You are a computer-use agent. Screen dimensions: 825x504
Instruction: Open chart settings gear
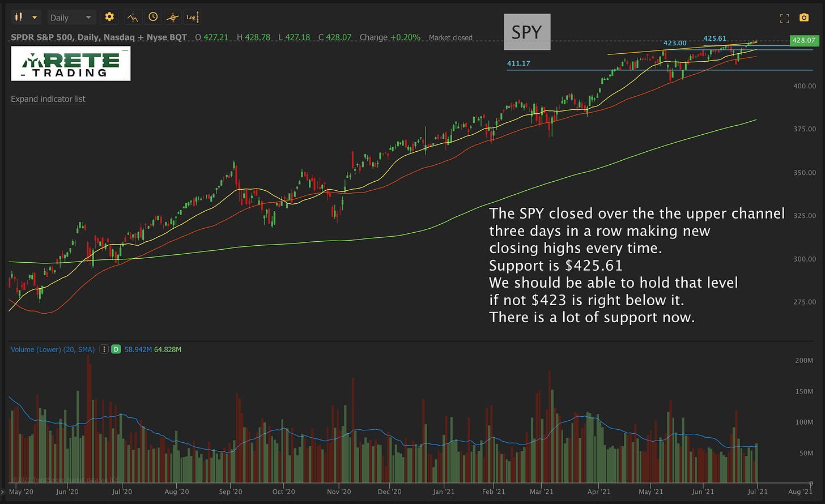click(109, 17)
